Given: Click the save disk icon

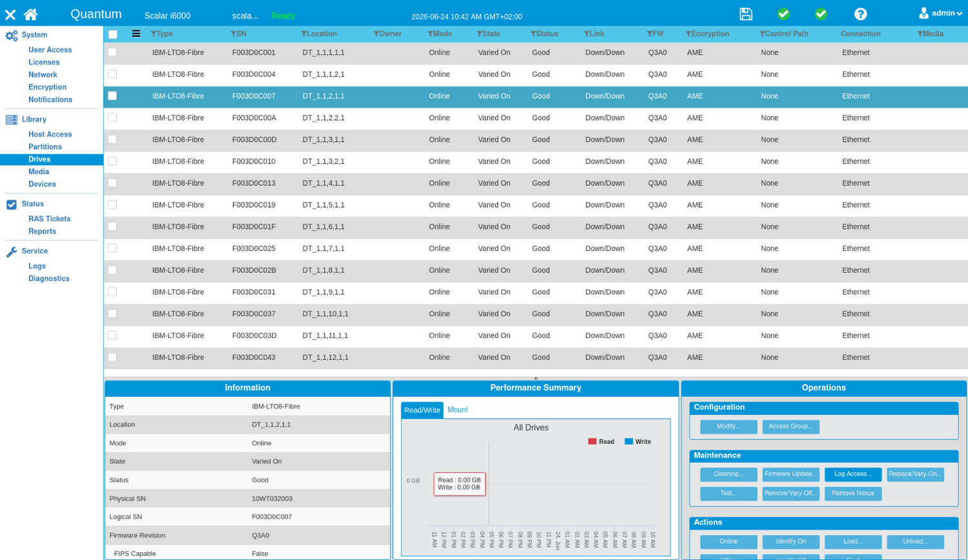Looking at the screenshot, I should click(746, 14).
